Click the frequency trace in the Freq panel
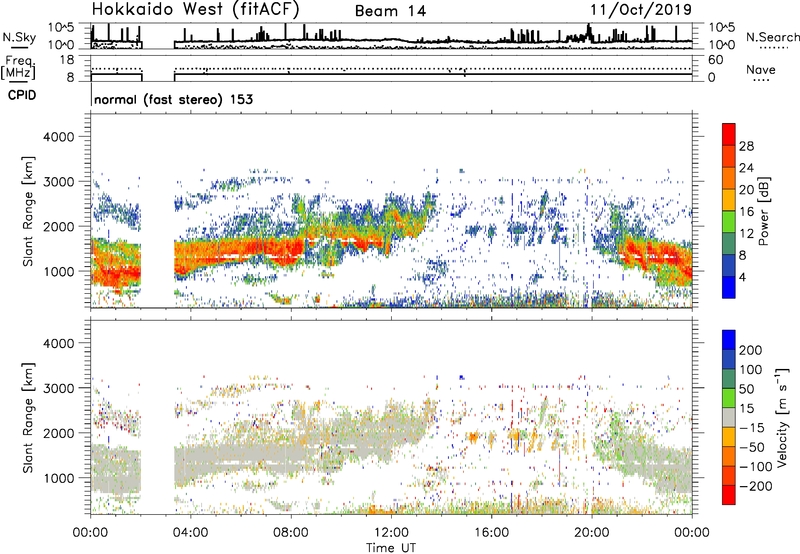800x554 pixels. (391, 74)
